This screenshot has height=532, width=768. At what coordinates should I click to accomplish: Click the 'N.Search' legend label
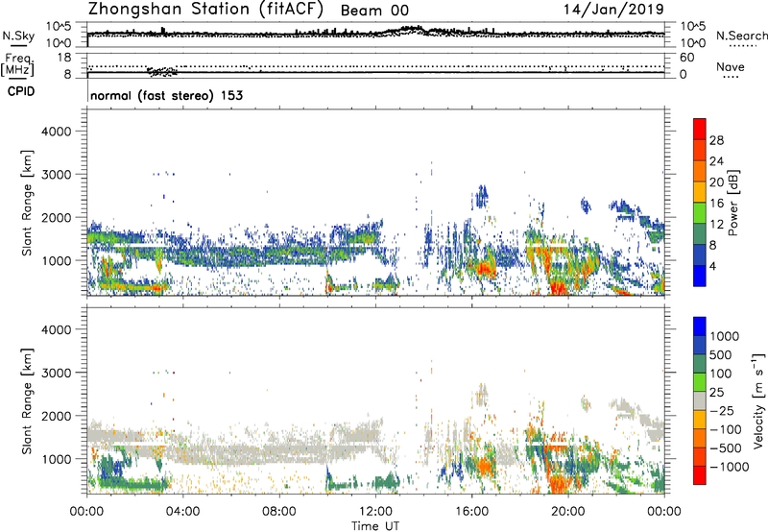[x=741, y=36]
